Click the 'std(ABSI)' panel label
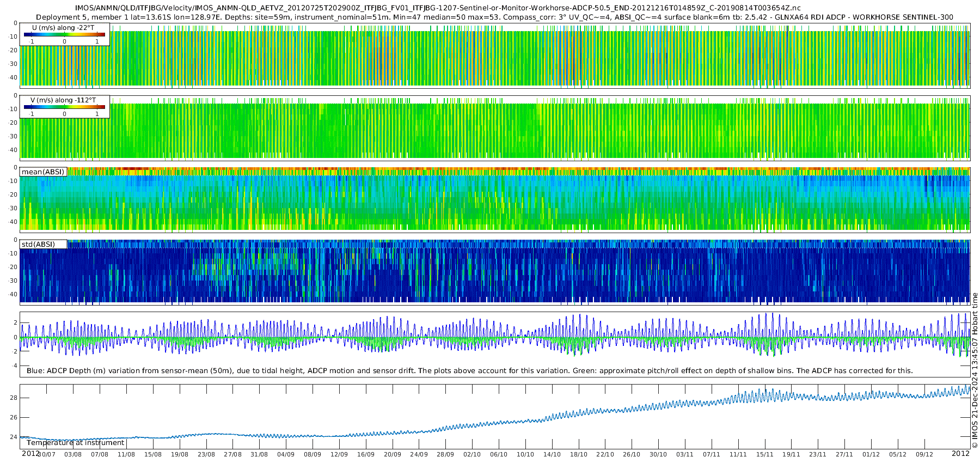 (x=38, y=244)
